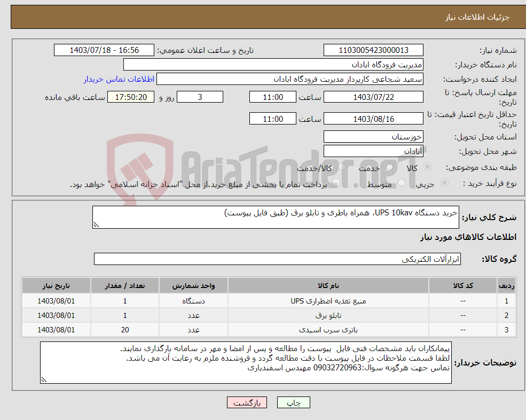Click the buyer notes text area
The height and width of the screenshot is (420, 526).
pos(246,363)
